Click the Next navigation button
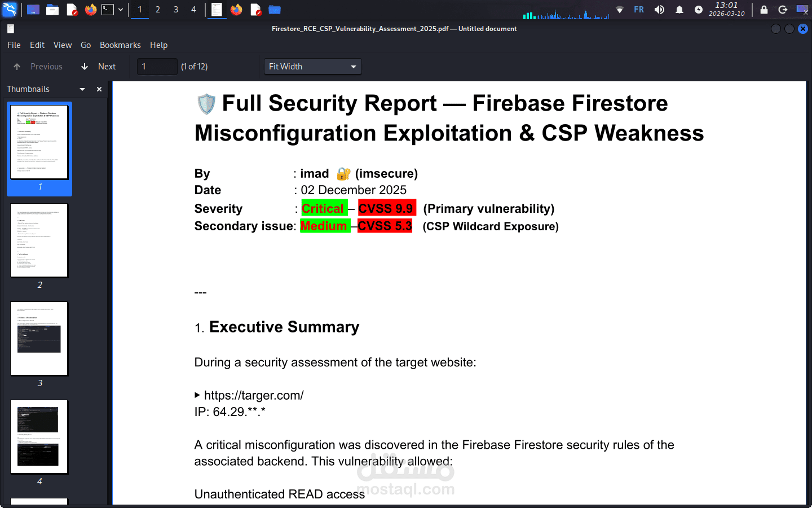This screenshot has width=812, height=508. pos(107,66)
